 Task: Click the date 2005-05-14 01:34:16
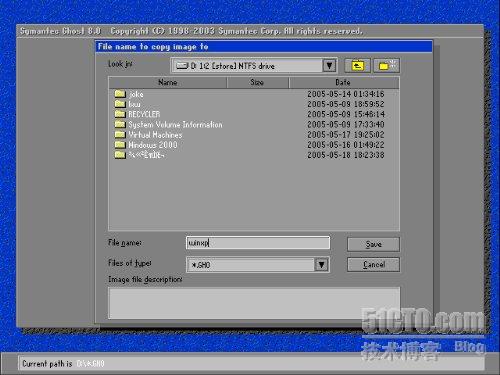coord(346,94)
